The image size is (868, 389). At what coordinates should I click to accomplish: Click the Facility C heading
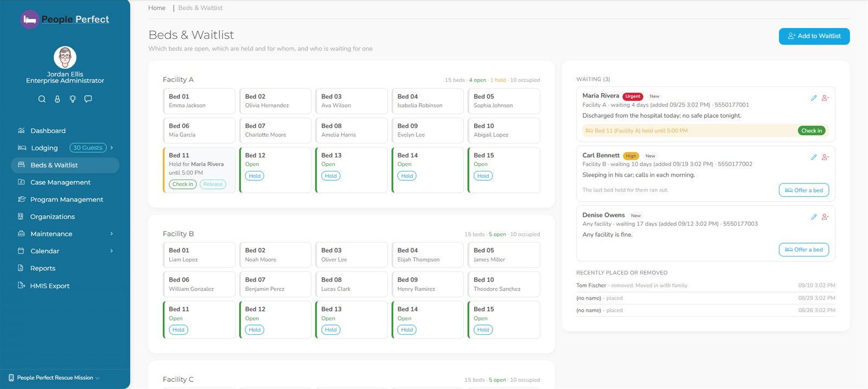click(x=178, y=380)
